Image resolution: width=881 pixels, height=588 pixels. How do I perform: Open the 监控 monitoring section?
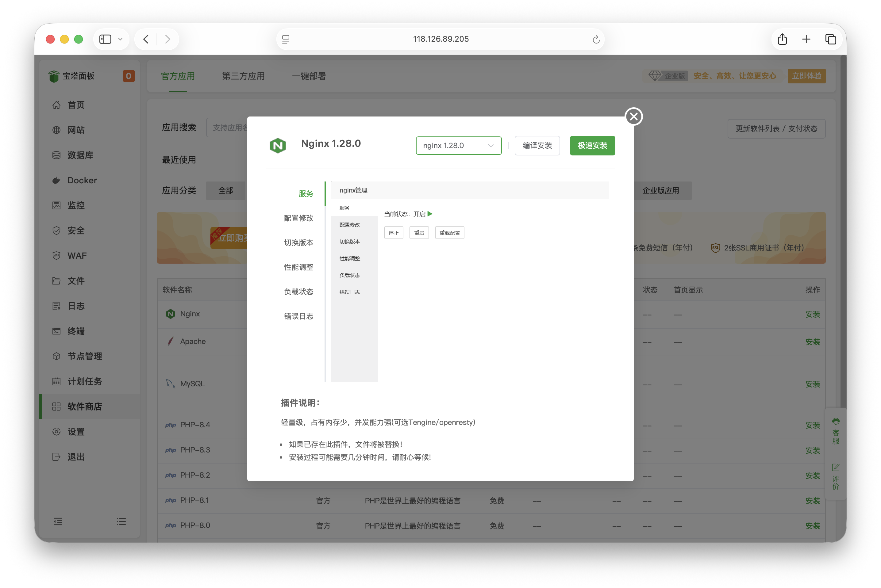tap(76, 205)
